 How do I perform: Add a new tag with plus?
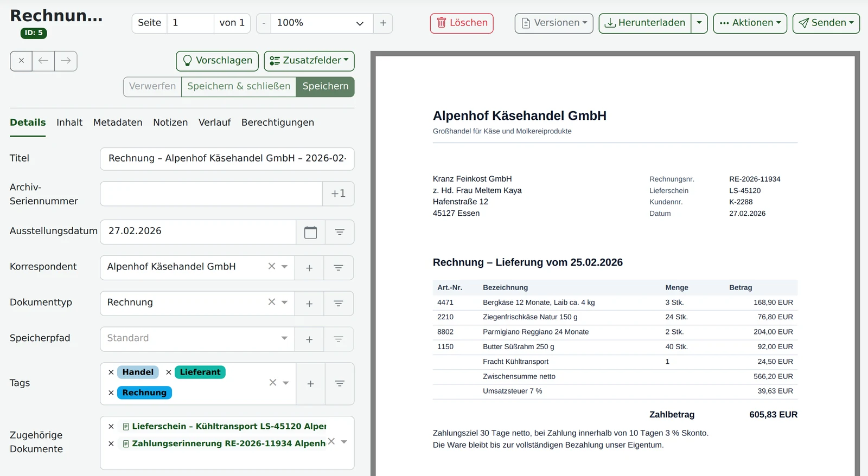pyautogui.click(x=310, y=384)
